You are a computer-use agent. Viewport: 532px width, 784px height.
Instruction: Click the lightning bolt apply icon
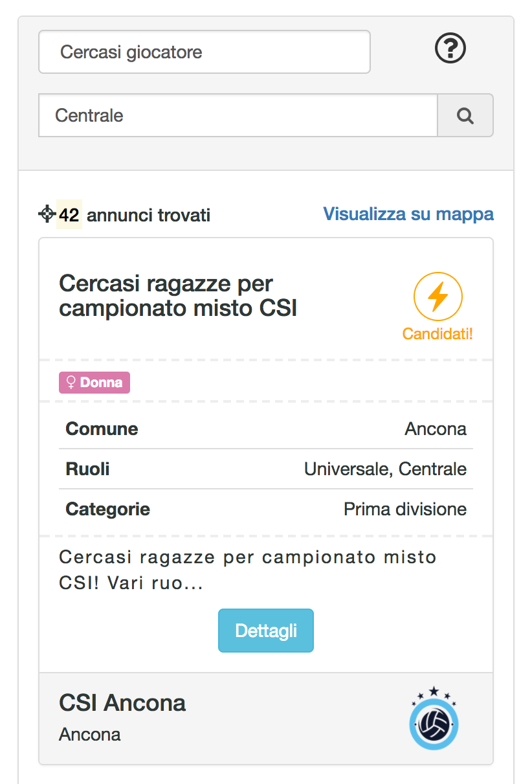pyautogui.click(x=438, y=297)
